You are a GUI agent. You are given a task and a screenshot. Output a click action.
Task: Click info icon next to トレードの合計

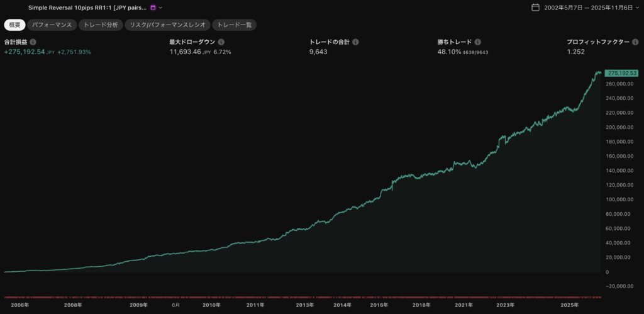pyautogui.click(x=355, y=42)
